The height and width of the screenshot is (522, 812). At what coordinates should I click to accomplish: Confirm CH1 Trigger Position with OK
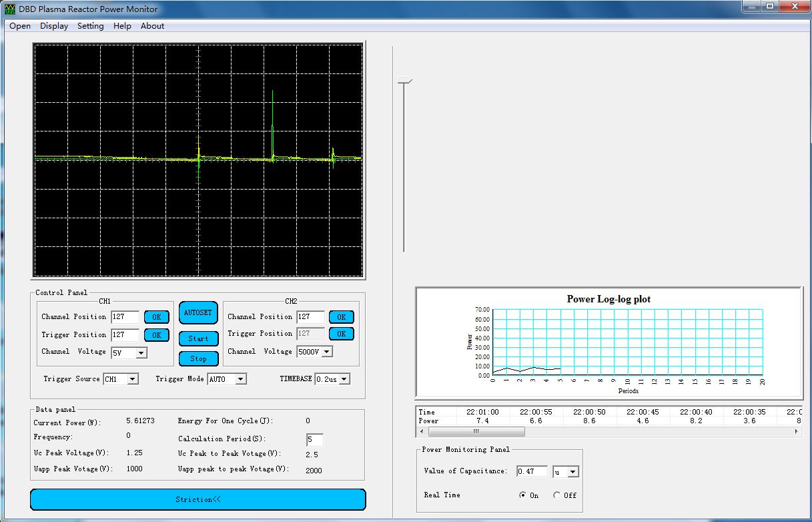[x=156, y=335]
